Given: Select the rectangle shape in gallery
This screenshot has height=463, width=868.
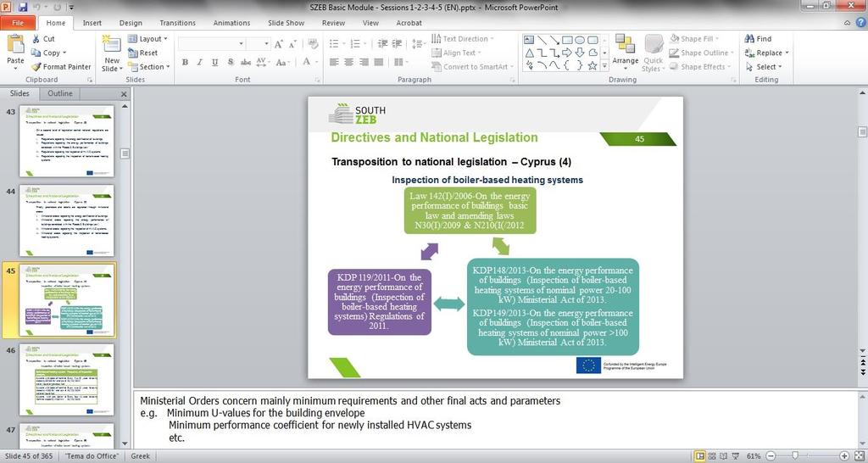Looking at the screenshot, I should point(567,40).
